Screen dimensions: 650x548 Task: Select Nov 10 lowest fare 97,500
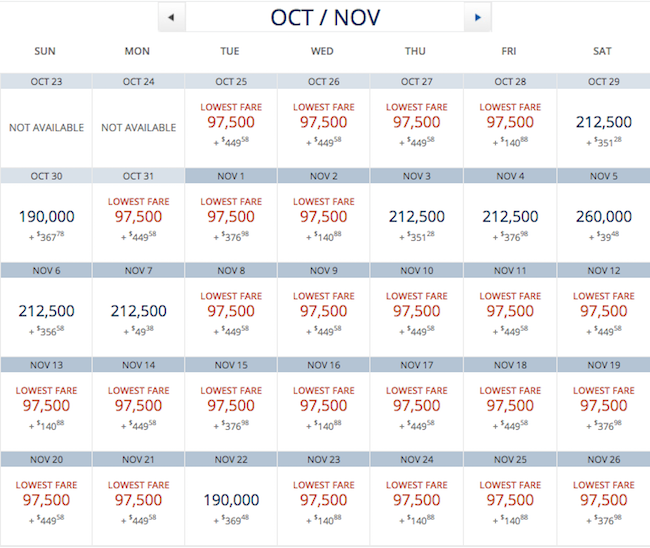[417, 317]
